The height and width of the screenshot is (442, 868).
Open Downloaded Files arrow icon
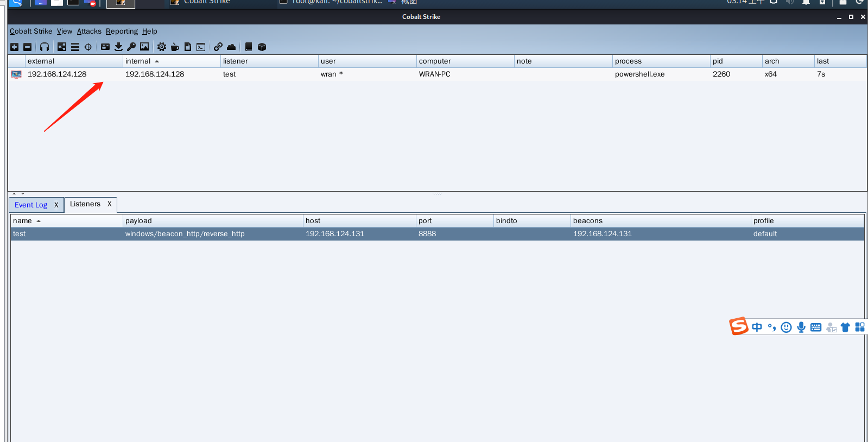coord(118,47)
